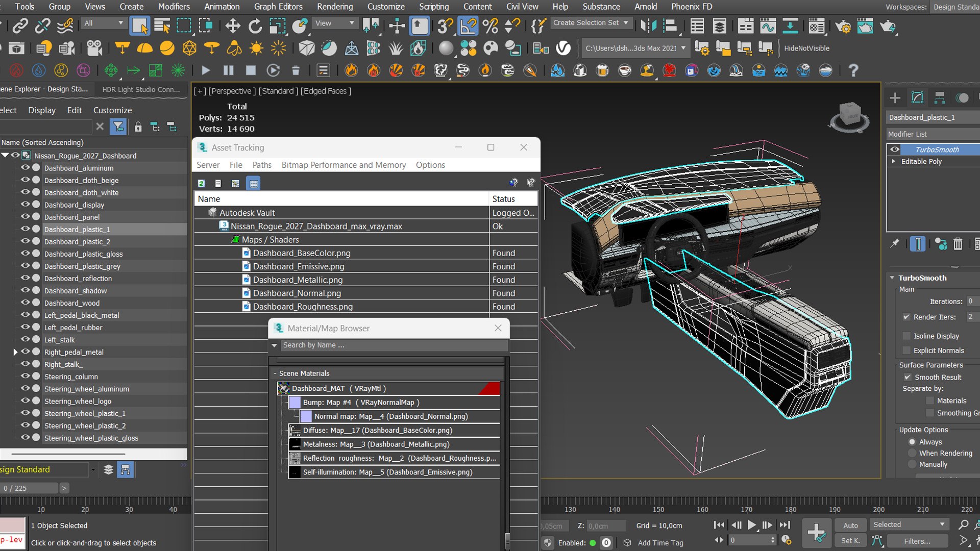Toggle the Scene Explorer lock icon
Screen dimensions: 980x551
[x=138, y=127]
